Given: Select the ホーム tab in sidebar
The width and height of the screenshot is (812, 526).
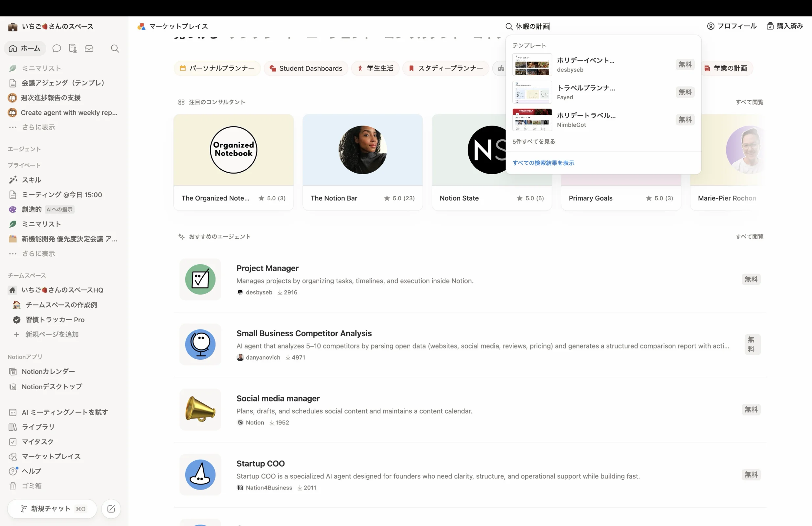Looking at the screenshot, I should (x=25, y=49).
